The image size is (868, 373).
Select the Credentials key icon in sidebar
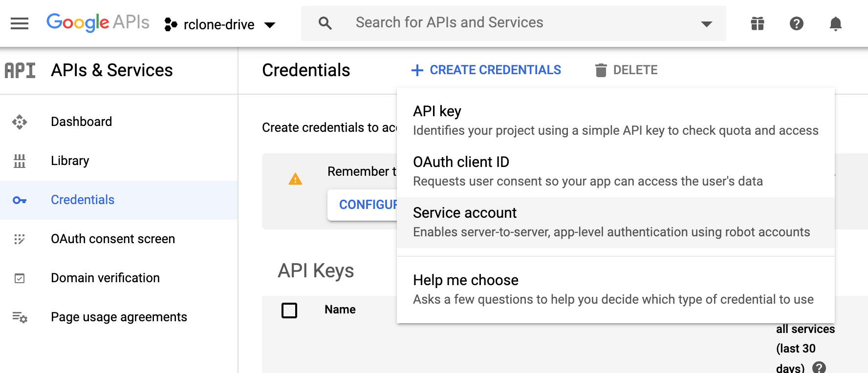[x=19, y=200]
